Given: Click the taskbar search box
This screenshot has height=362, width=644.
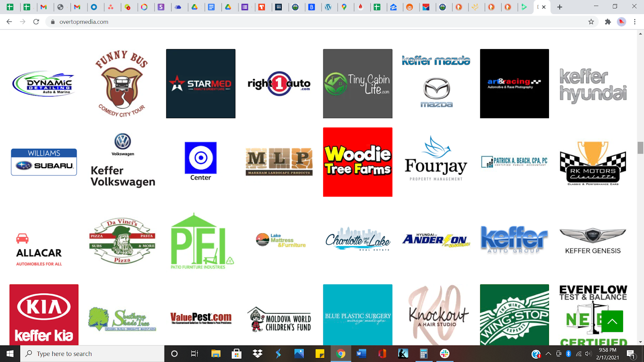Looking at the screenshot, I should click(93, 354).
